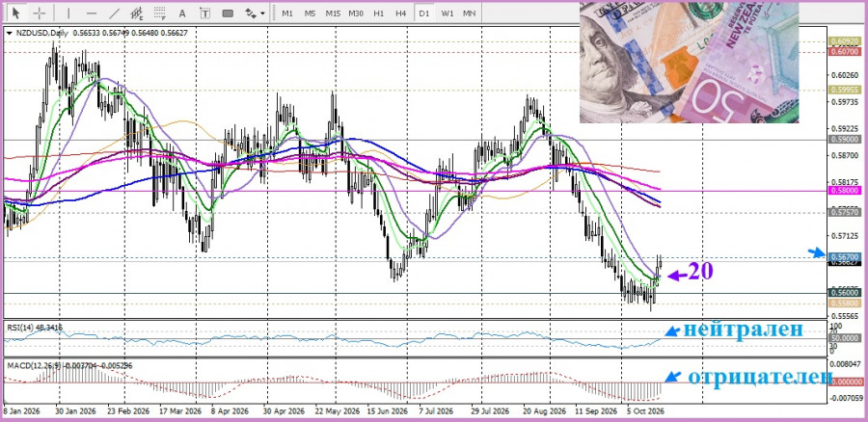Image resolution: width=868 pixels, height=422 pixels.
Task: Click the 0.57570 price level label
Action: [x=844, y=212]
